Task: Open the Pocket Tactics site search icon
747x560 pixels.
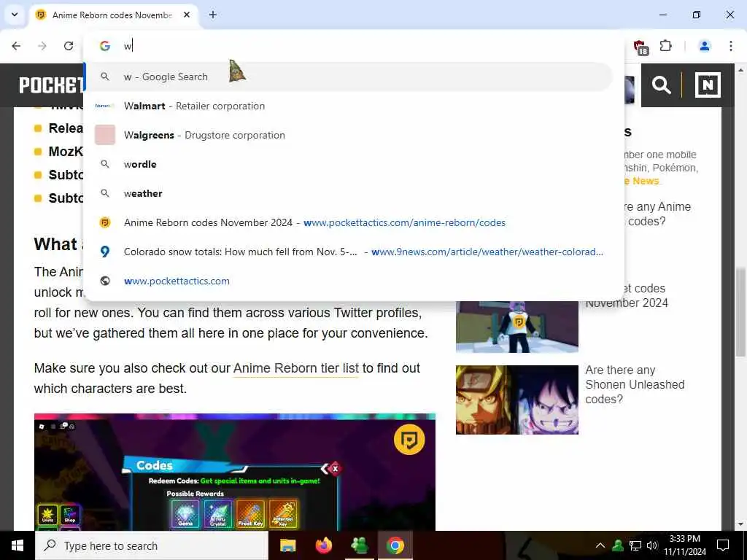Action: [661, 85]
